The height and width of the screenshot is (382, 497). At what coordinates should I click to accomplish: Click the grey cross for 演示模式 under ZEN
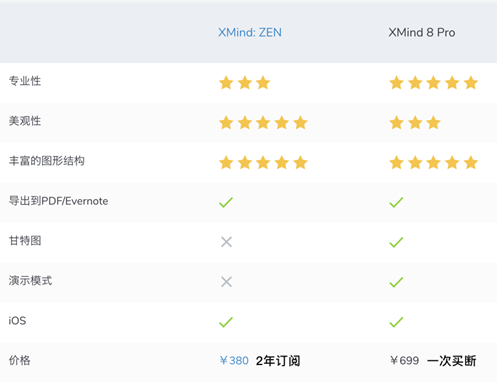tap(226, 282)
